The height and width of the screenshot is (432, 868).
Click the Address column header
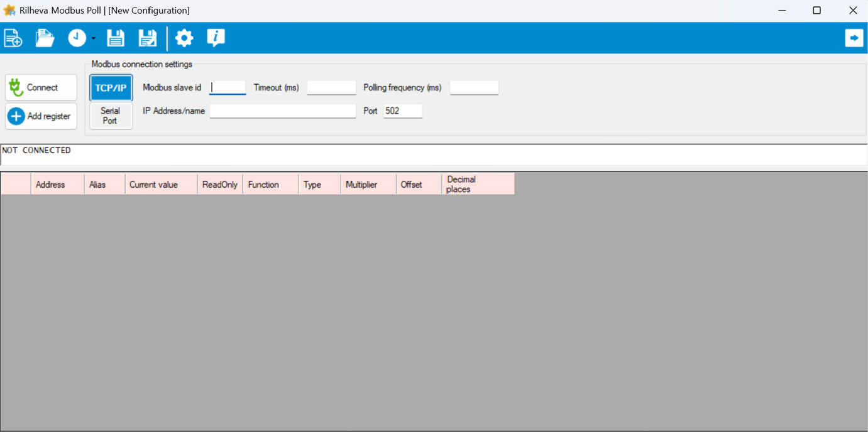coord(57,185)
